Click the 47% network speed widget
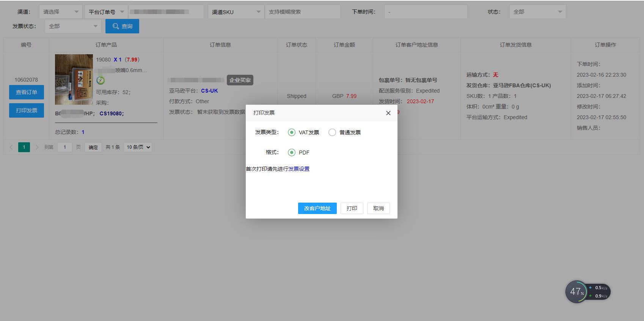This screenshot has width=644, height=321. click(587, 292)
